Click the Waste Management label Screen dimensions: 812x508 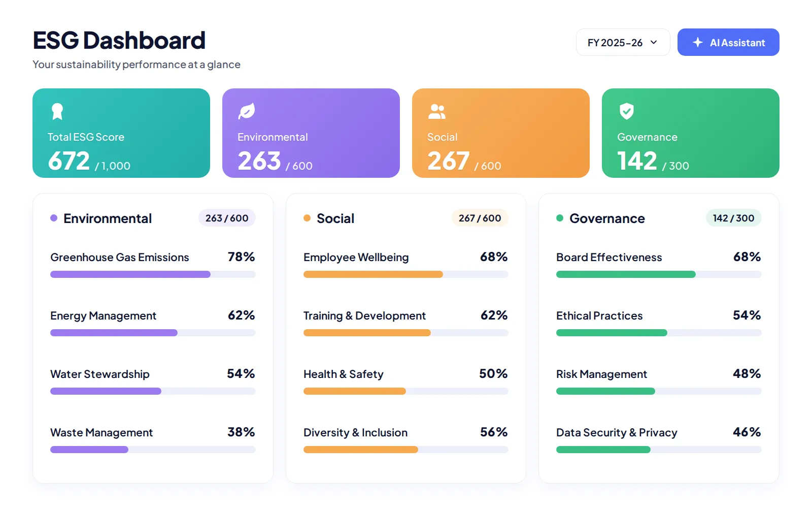pos(101,433)
